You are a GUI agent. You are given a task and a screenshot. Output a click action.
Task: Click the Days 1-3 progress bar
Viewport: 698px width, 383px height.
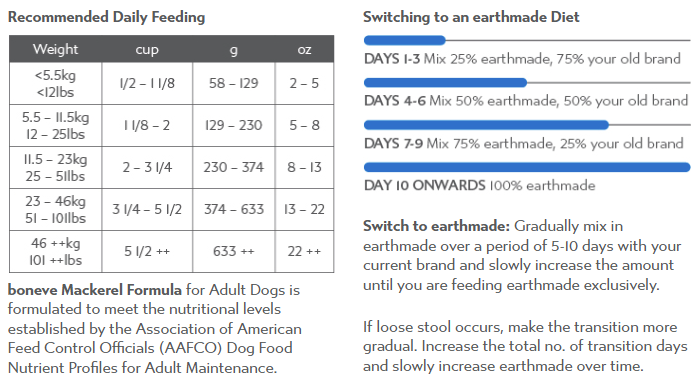pos(527,41)
